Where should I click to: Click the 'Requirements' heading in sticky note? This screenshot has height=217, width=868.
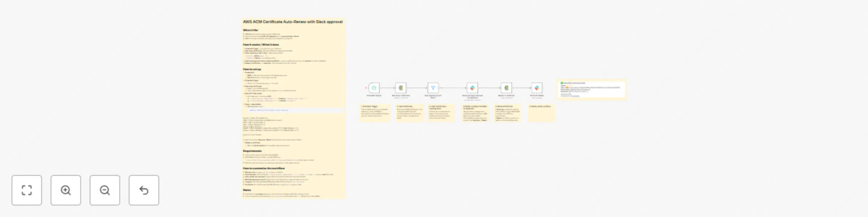click(252, 151)
